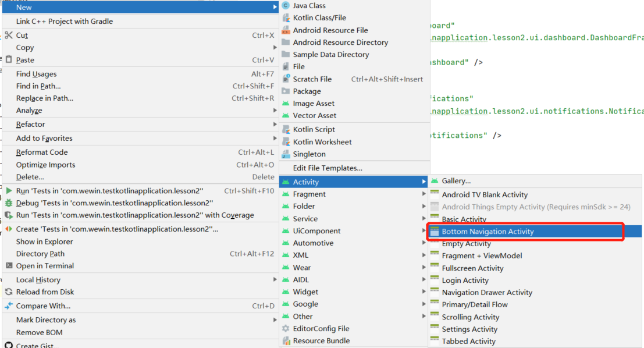Click the Paste clipboard icon
This screenshot has height=348, width=644.
pos(9,59)
